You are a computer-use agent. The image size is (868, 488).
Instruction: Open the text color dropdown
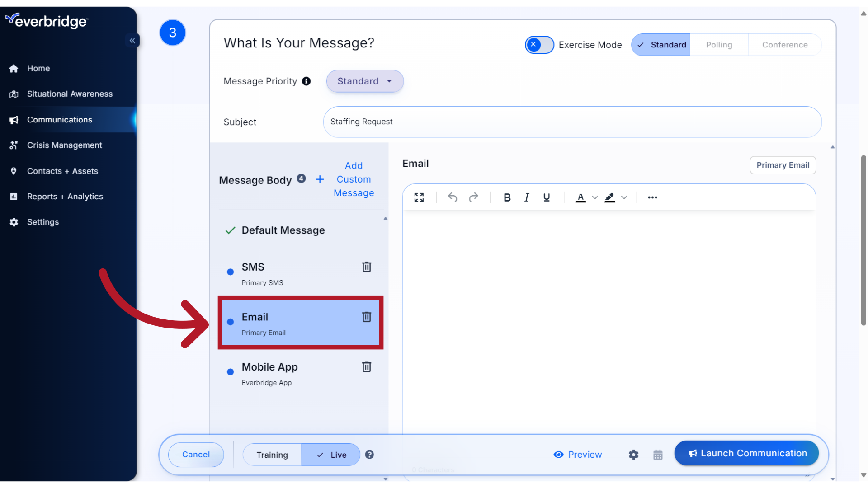point(594,197)
